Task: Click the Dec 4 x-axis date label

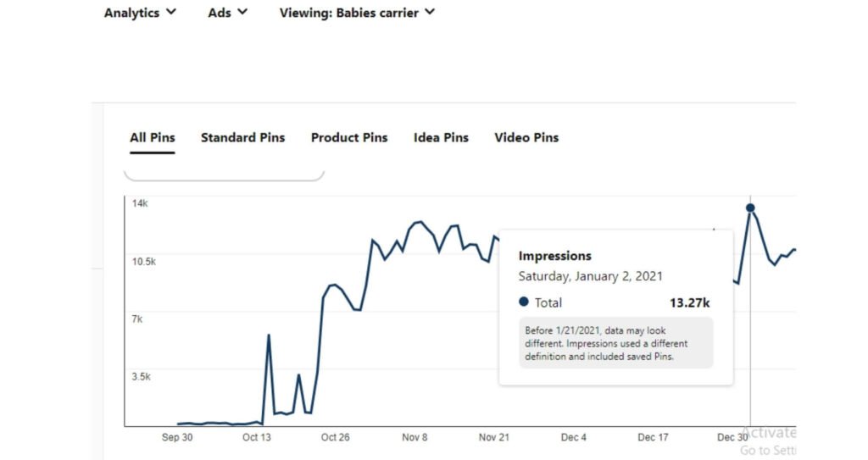Action: click(x=574, y=437)
